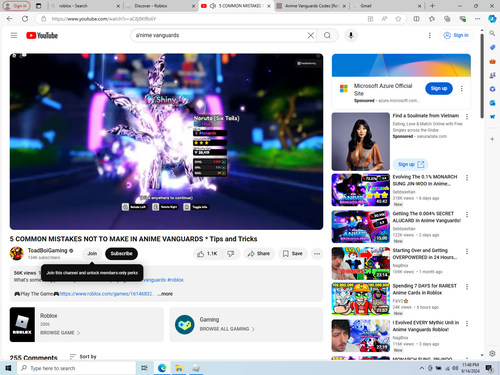Open Evolving The 0.1% MONARCH thumbnail

[361, 190]
